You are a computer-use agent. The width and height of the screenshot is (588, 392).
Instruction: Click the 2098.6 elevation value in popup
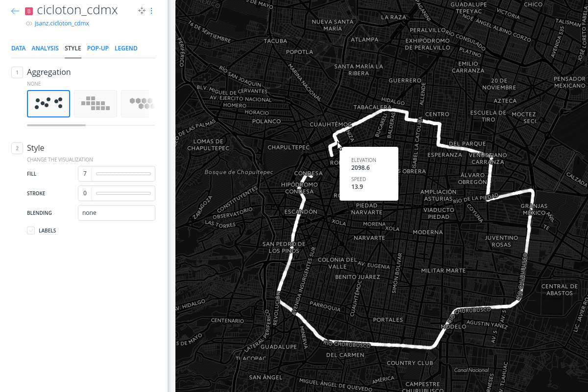point(360,167)
